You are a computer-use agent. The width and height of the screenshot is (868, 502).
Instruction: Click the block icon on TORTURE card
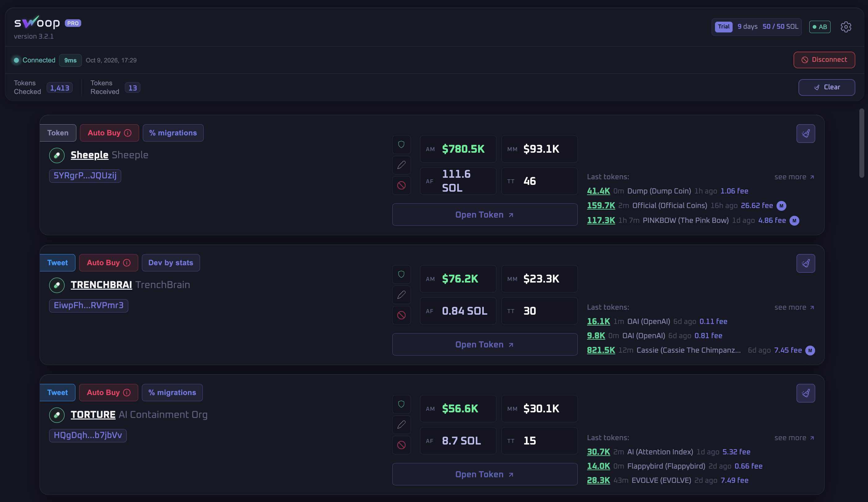(x=401, y=445)
